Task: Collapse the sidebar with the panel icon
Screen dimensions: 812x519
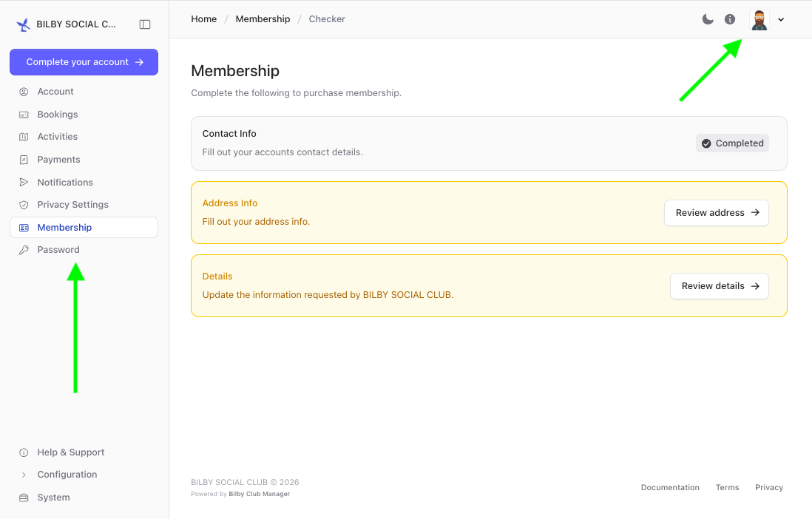Action: point(145,24)
